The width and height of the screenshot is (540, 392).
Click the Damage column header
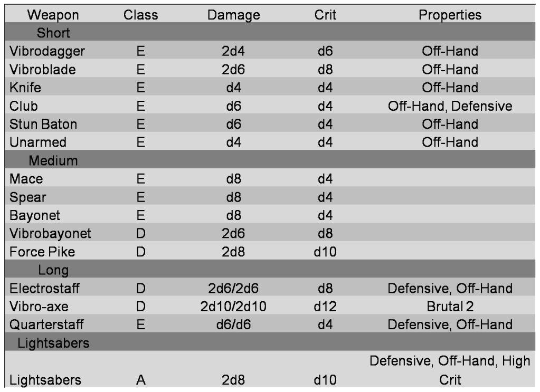(x=233, y=15)
